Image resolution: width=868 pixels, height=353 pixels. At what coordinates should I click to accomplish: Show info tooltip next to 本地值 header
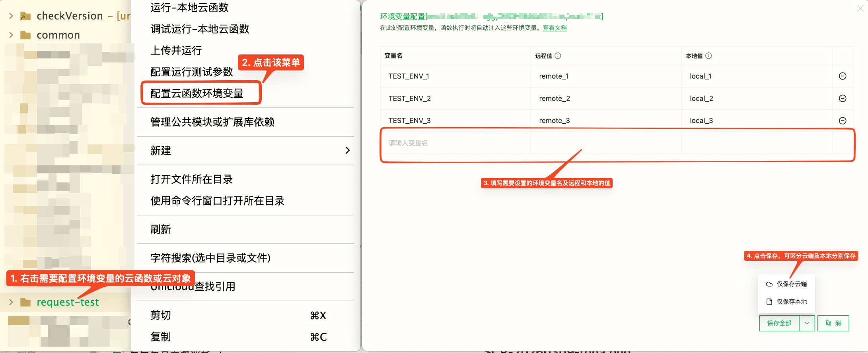tap(708, 56)
